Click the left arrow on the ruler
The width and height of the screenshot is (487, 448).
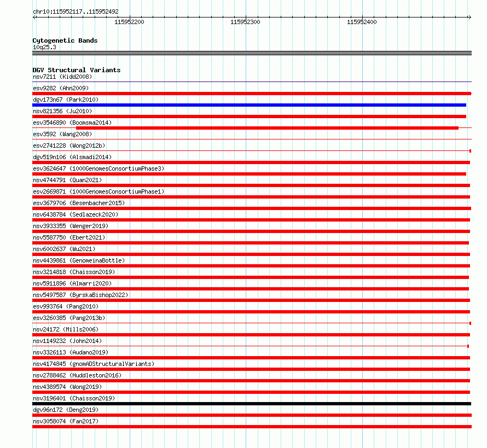coord(34,17)
